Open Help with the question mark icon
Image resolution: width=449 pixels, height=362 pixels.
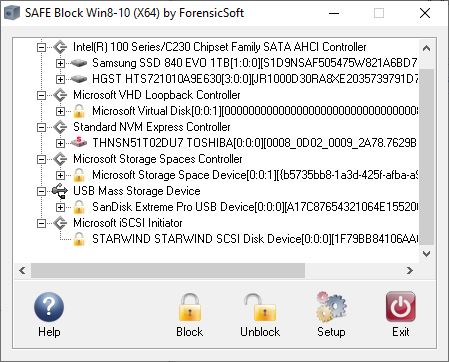pyautogui.click(x=49, y=307)
